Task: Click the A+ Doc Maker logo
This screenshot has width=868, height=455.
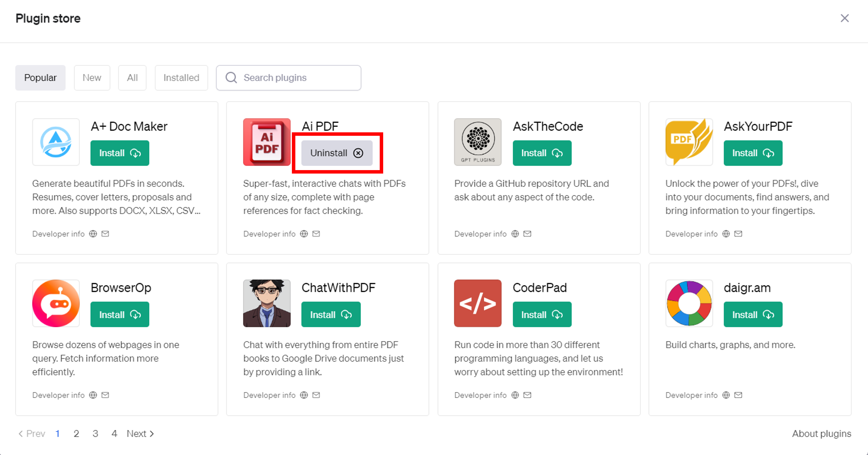Action: 56,142
